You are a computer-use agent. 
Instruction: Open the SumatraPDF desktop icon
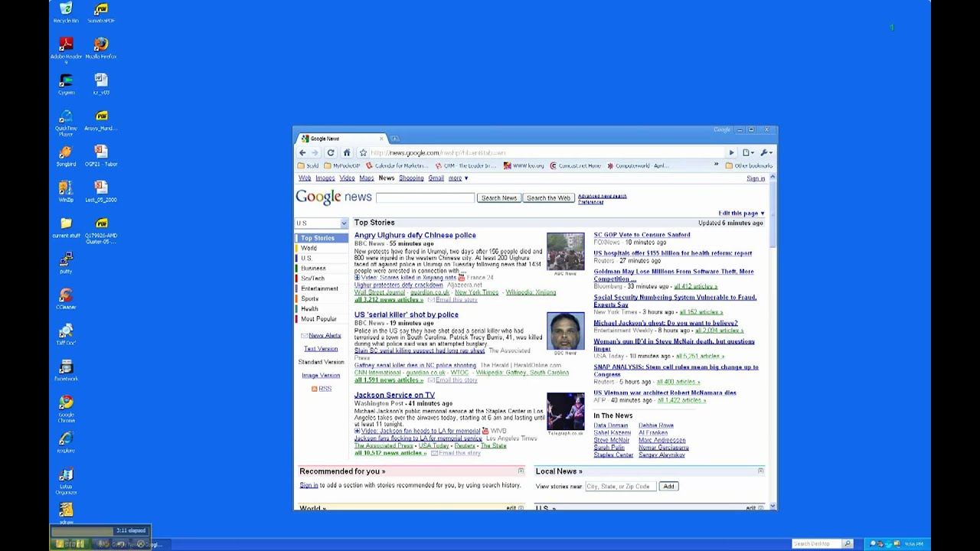[101, 12]
